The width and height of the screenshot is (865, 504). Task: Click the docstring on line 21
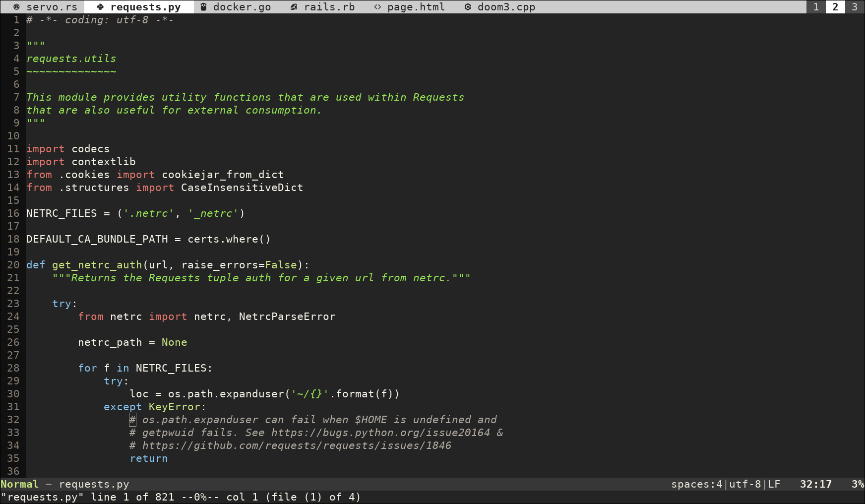click(x=261, y=278)
